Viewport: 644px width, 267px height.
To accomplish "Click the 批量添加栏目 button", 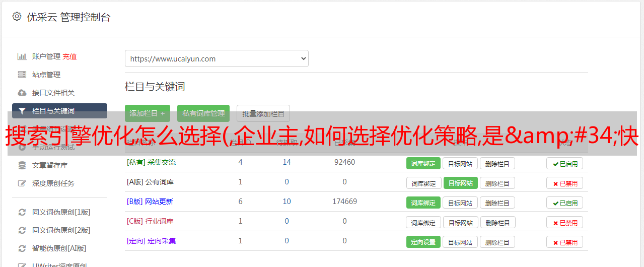I will coord(263,113).
